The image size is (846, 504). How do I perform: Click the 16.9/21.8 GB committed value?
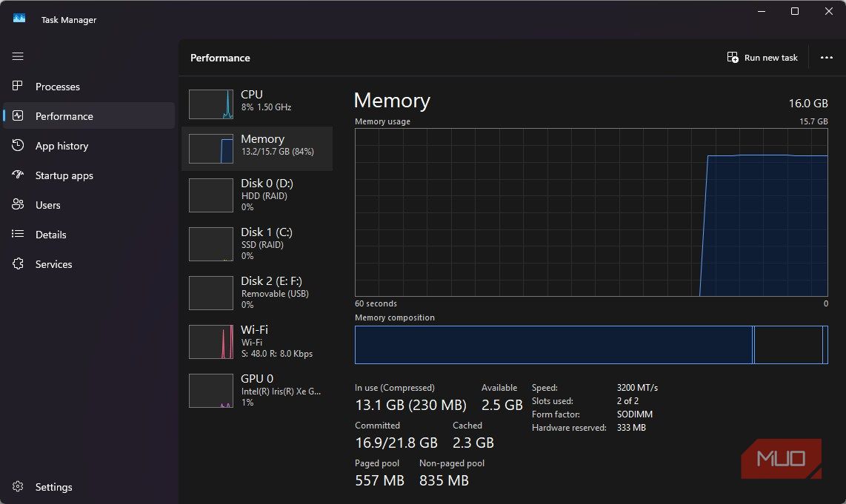click(x=396, y=443)
